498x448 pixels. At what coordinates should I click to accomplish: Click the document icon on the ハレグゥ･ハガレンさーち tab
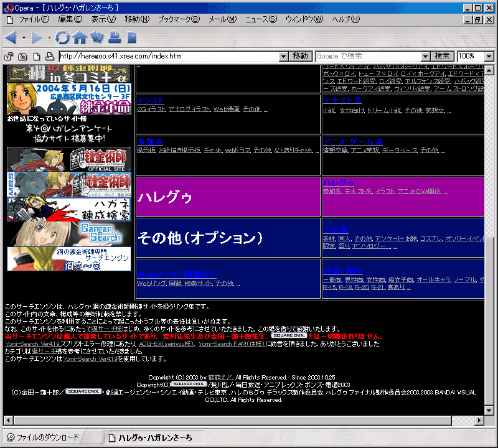tap(112, 438)
